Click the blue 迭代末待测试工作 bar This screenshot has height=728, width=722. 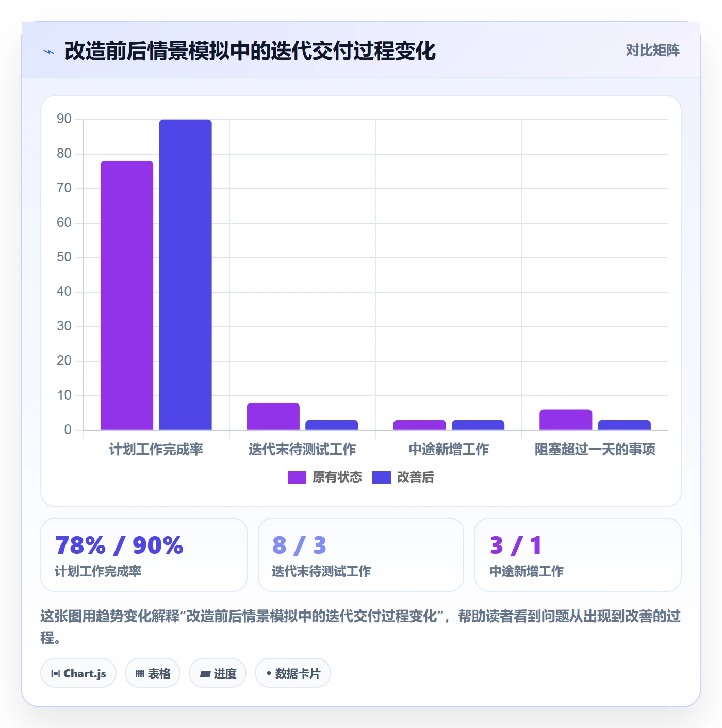click(332, 425)
